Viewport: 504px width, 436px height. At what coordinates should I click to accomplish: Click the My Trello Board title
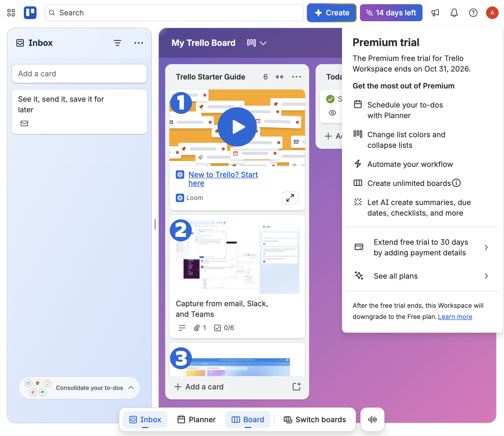tap(203, 43)
